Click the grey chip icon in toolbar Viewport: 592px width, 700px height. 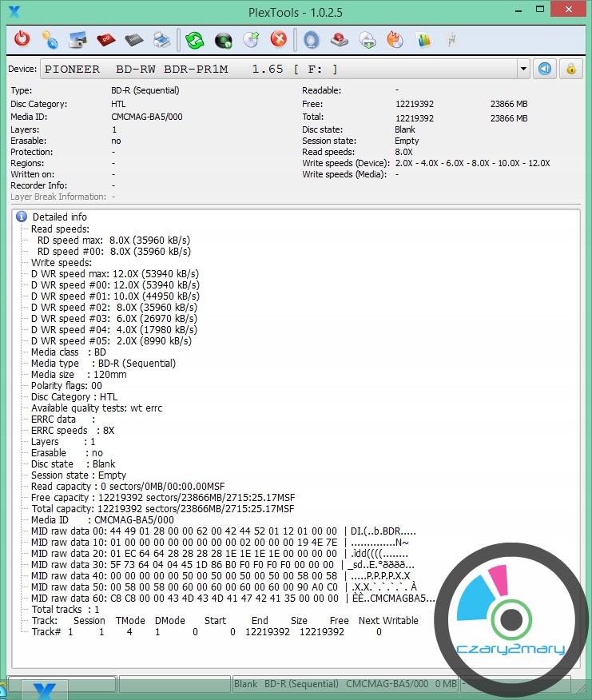pyautogui.click(x=133, y=38)
